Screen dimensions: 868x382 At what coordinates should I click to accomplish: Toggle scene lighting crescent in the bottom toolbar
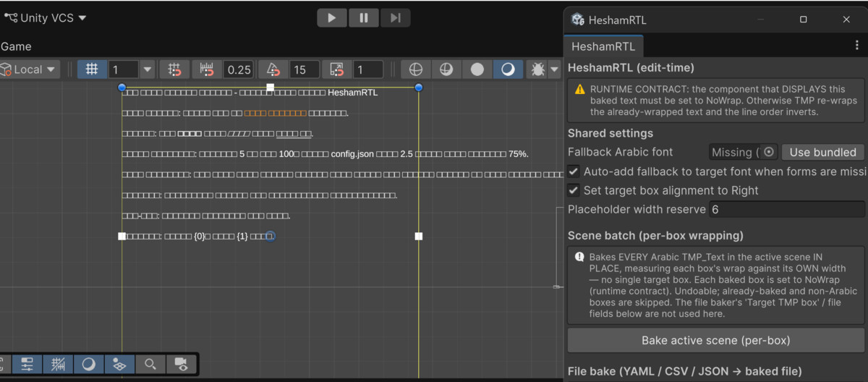89,364
